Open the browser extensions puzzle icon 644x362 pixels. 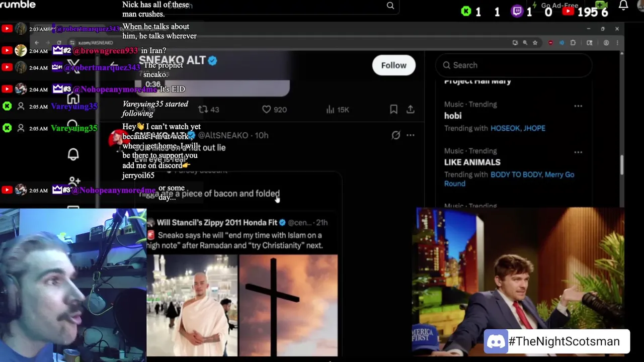573,43
